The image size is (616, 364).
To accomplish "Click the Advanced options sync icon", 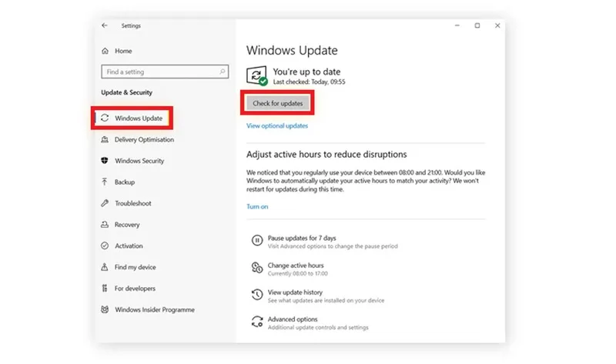I will point(257,321).
